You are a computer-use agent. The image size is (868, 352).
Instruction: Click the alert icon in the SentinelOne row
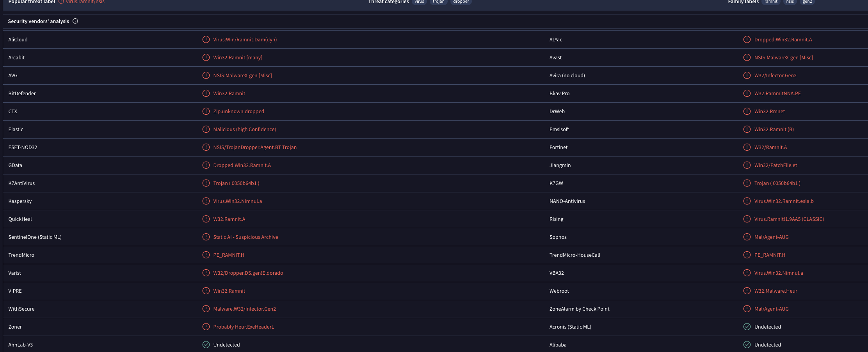pyautogui.click(x=206, y=237)
